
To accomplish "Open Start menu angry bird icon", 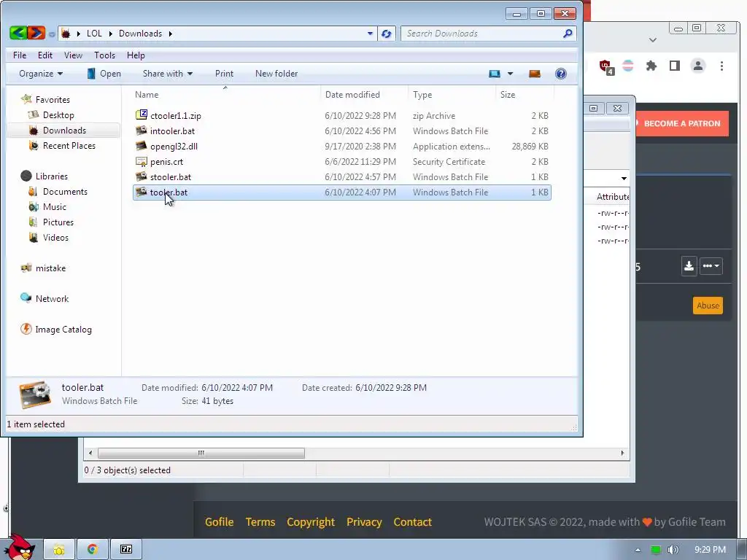I will pos(19,547).
